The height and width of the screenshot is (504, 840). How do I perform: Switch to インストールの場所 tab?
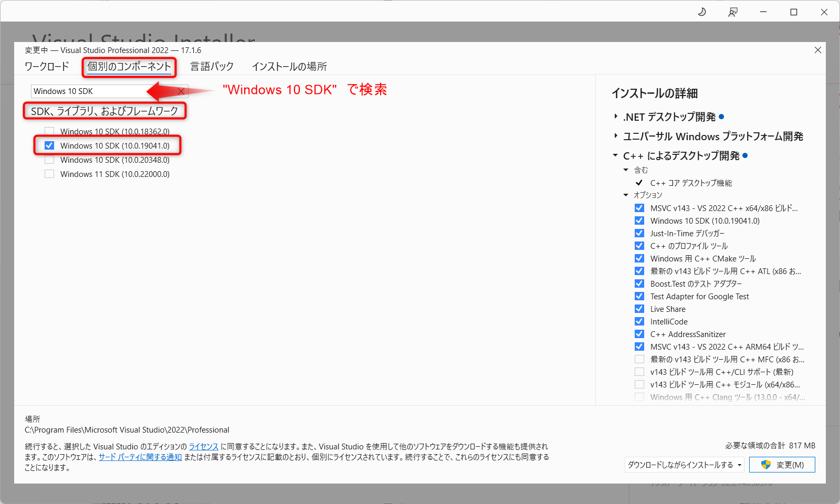[289, 67]
